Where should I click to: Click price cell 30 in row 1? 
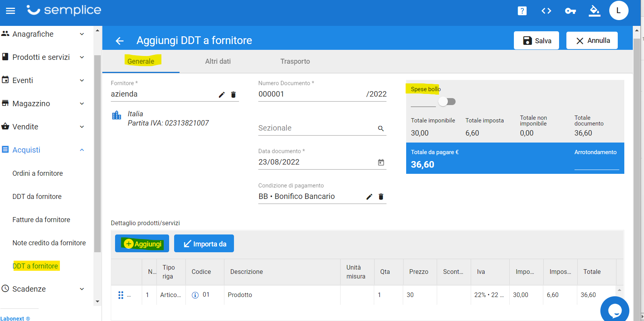point(420,295)
